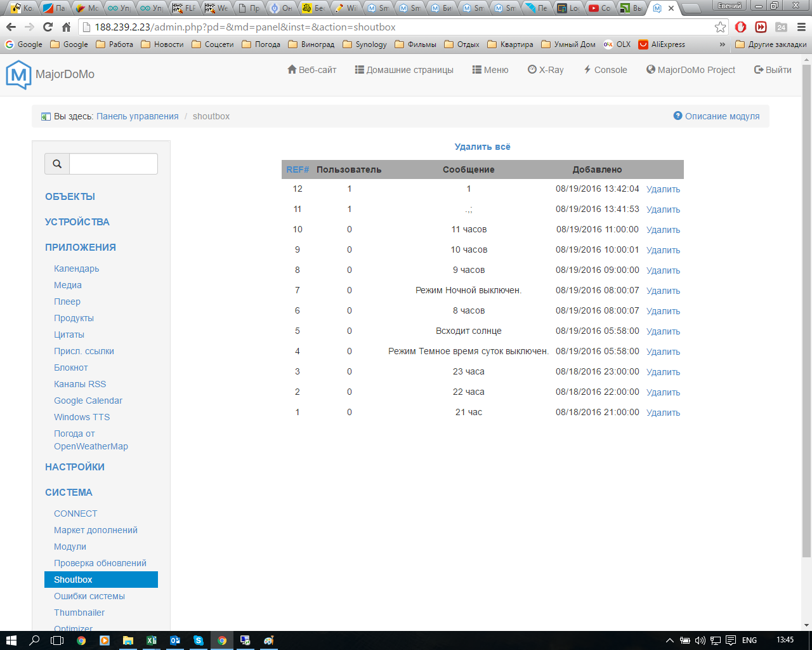Focus the sidebar search text field
Image resolution: width=812 pixels, height=650 pixels.
click(x=114, y=164)
